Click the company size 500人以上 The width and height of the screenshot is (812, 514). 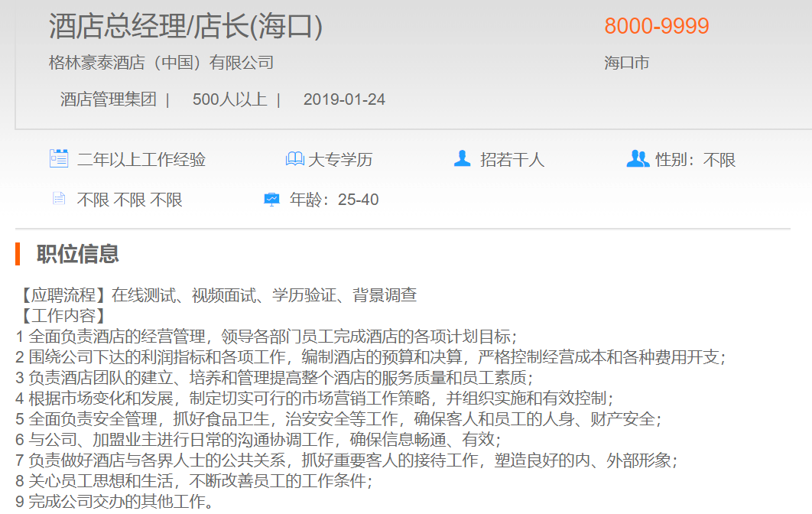[229, 99]
